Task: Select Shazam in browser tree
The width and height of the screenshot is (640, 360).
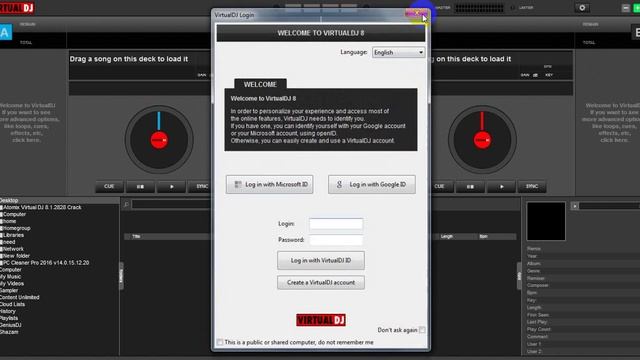Action: coord(9,332)
